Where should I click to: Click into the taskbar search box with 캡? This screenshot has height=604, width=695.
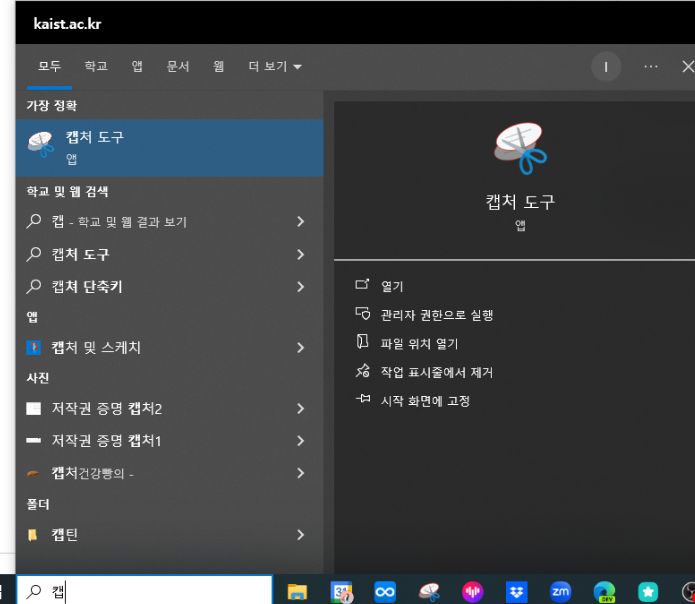[144, 591]
